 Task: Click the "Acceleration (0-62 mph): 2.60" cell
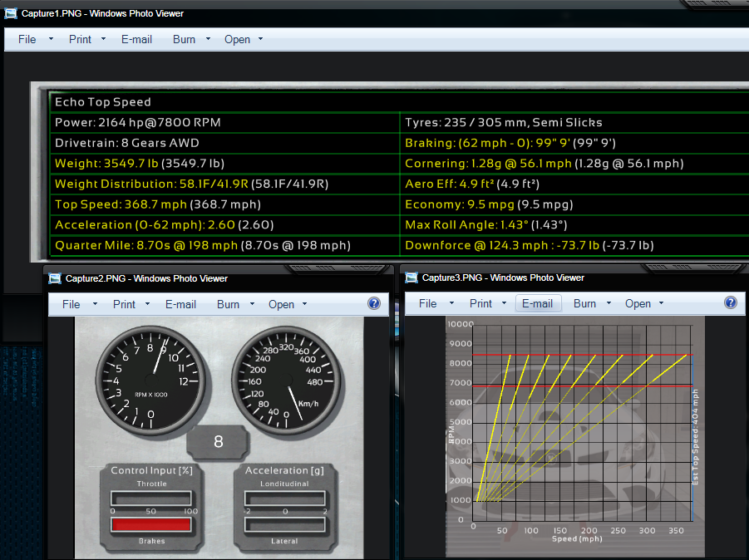224,225
